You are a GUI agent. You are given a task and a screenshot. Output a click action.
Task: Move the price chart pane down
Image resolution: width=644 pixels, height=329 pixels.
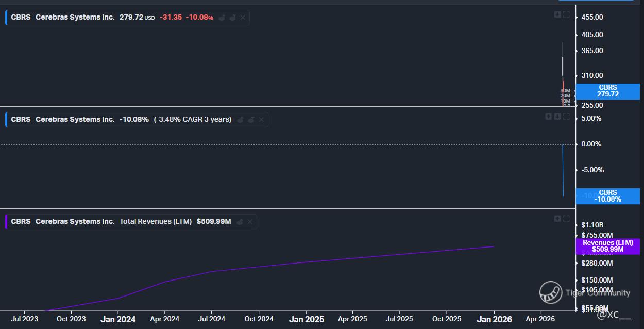click(x=557, y=14)
